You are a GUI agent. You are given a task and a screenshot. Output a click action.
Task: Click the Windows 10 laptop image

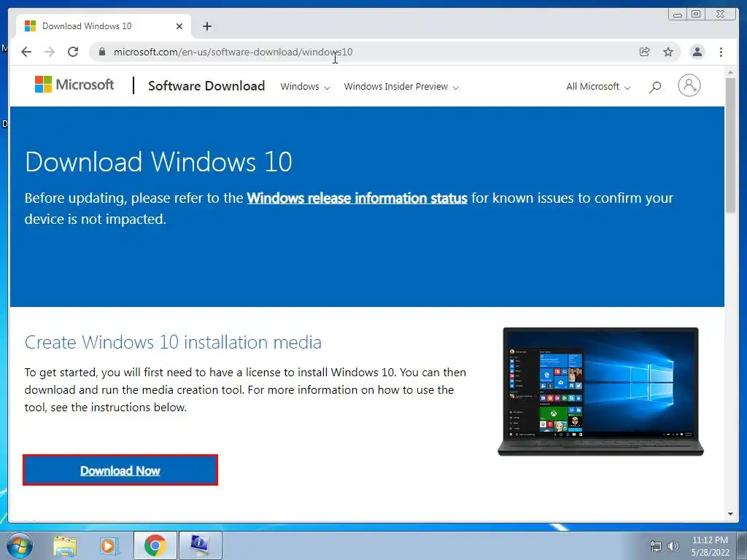point(601,392)
